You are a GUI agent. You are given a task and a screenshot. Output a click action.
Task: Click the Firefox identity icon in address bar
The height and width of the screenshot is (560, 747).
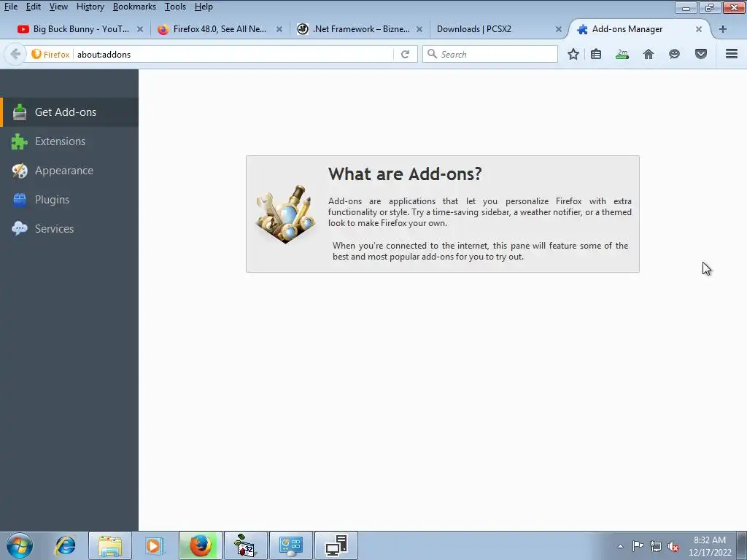click(50, 54)
